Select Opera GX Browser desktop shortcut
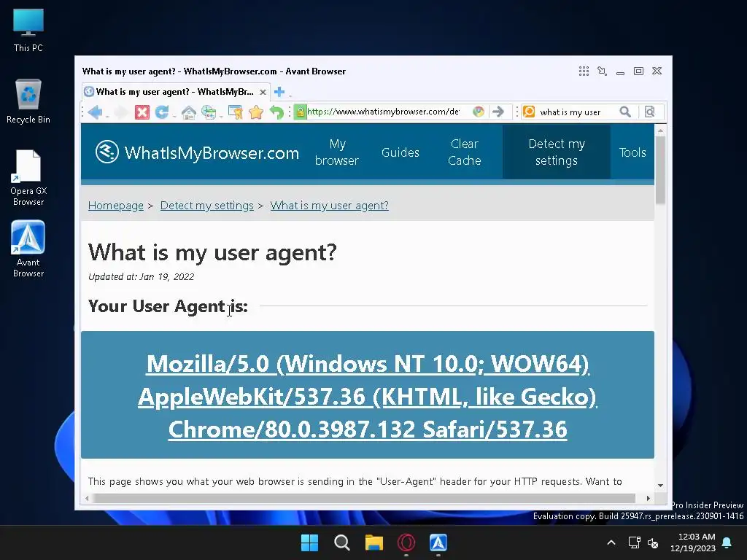Viewport: 747px width, 560px height. click(28, 178)
